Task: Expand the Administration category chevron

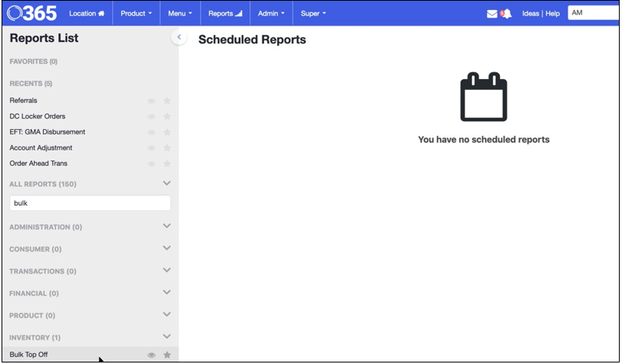Action: click(x=167, y=227)
